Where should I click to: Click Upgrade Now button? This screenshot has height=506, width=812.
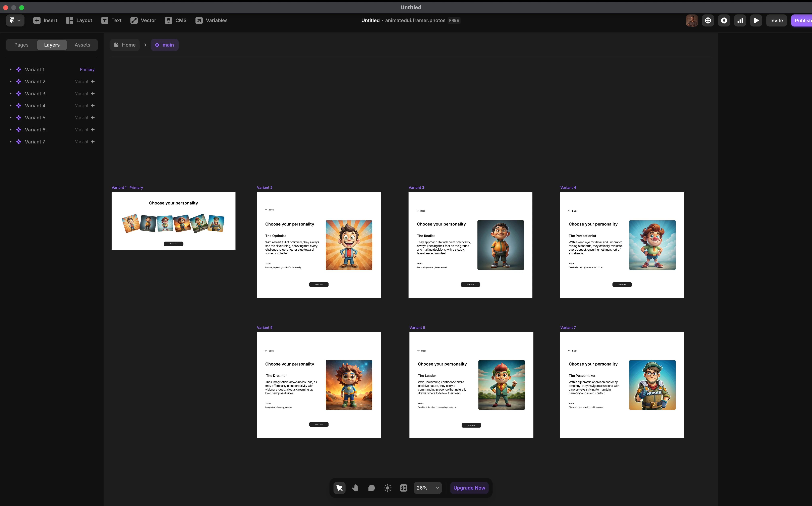469,488
